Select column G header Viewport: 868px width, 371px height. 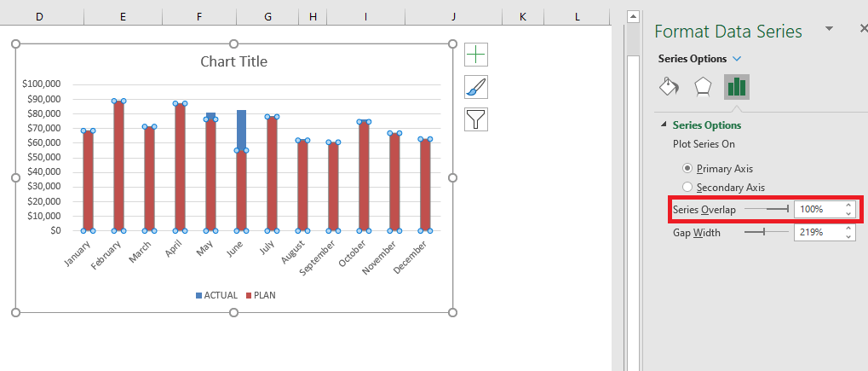pos(268,17)
